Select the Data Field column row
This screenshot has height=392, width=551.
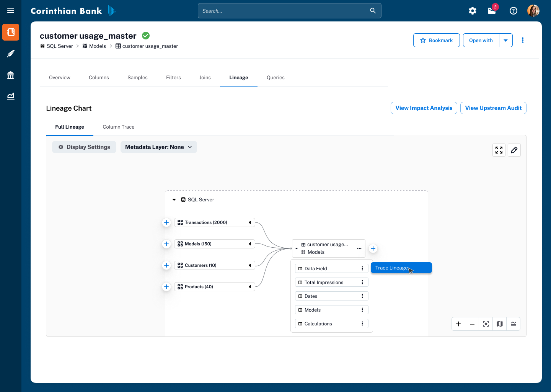(x=332, y=268)
